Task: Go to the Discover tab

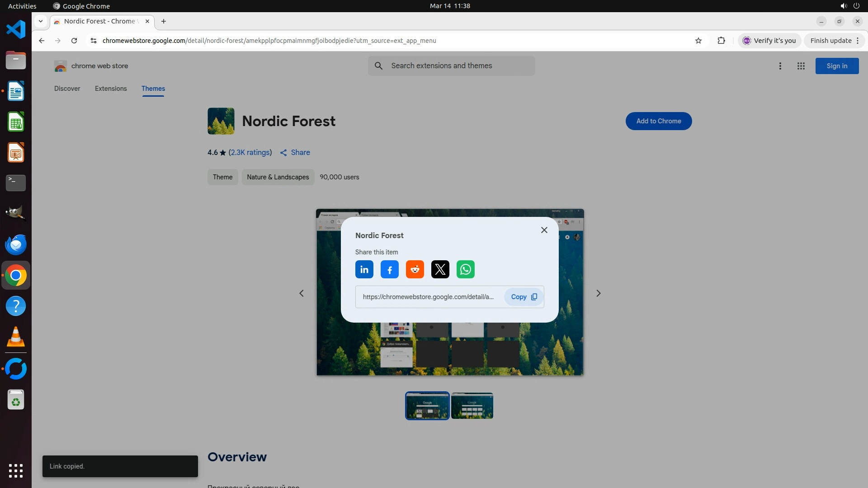Action: coord(67,89)
